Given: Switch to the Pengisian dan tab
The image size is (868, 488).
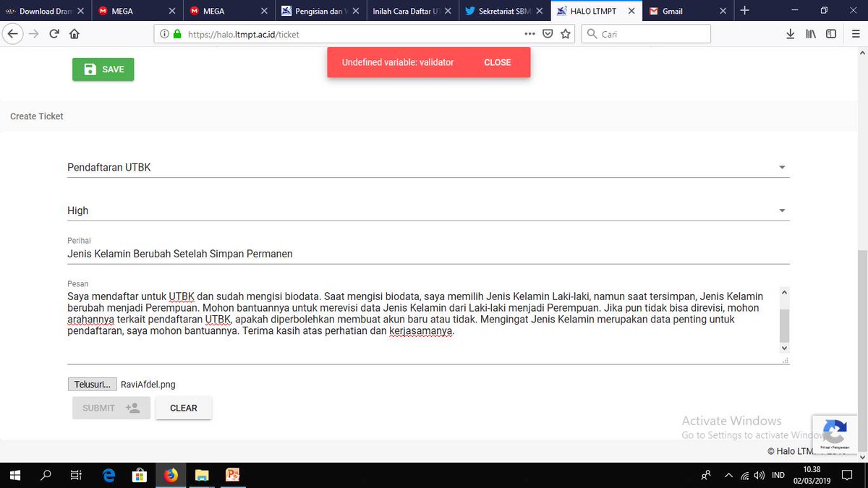Looking at the screenshot, I should [320, 11].
